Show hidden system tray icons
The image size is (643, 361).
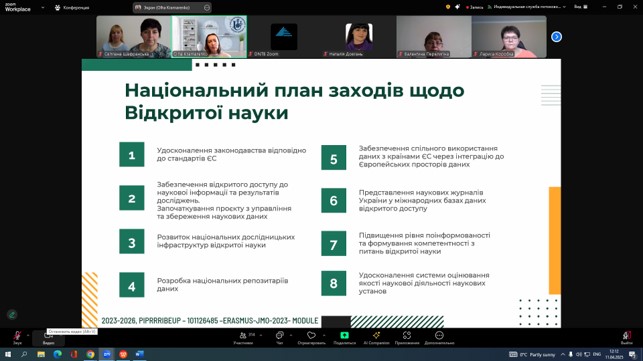click(563, 354)
